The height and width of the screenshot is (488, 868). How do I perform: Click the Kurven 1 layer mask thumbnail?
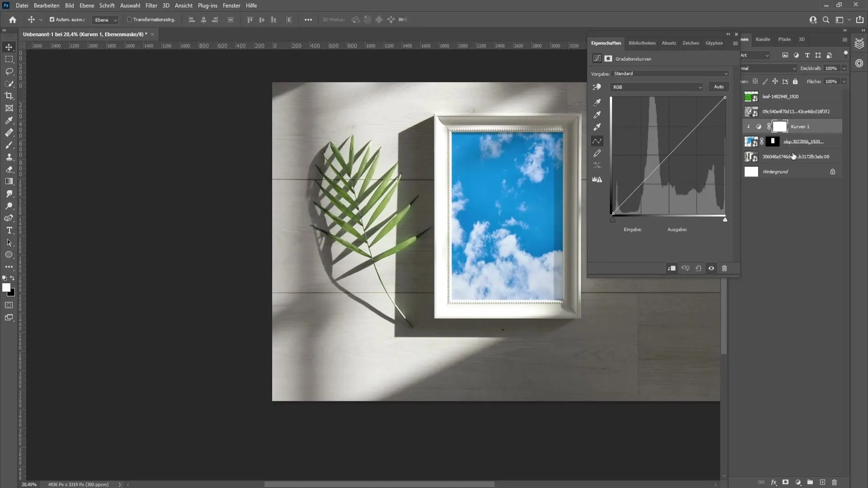(780, 127)
